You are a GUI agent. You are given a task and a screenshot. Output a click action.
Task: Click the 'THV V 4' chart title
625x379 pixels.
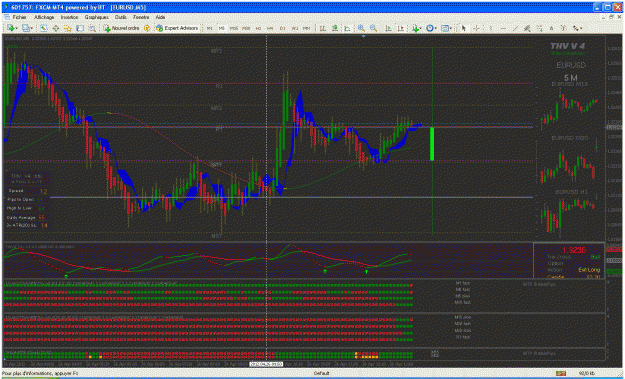click(568, 46)
